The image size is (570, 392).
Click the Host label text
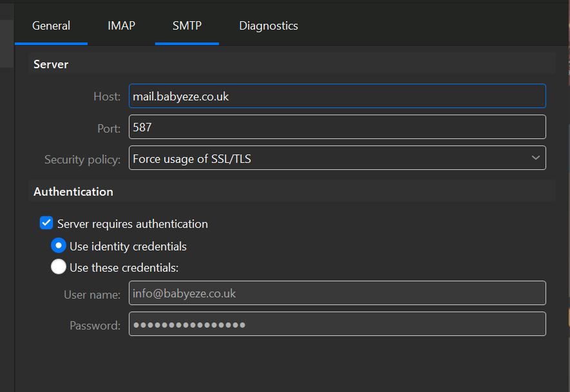pos(106,97)
